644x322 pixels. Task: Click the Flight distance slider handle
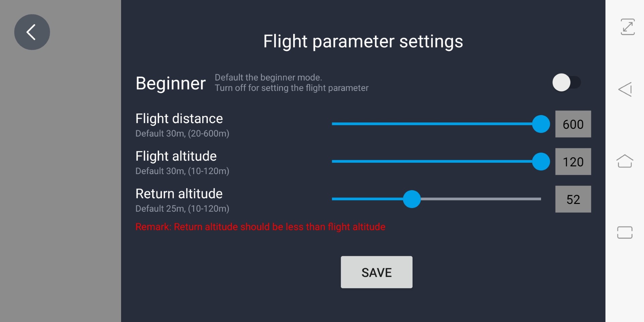(541, 124)
